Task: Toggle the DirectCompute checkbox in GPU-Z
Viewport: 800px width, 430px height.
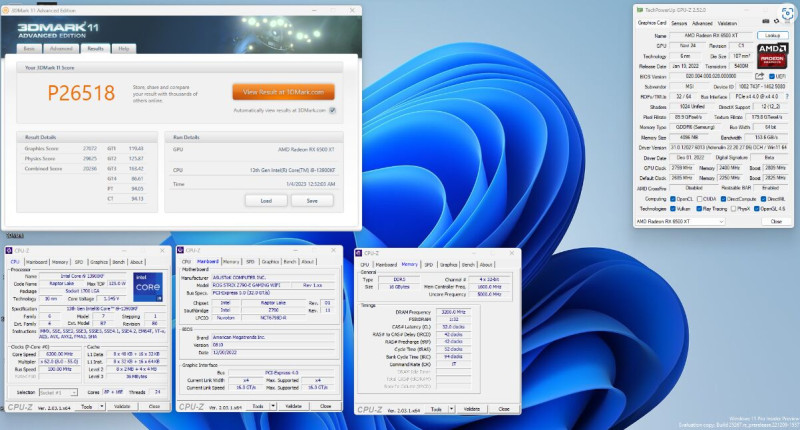Action: [x=723, y=199]
